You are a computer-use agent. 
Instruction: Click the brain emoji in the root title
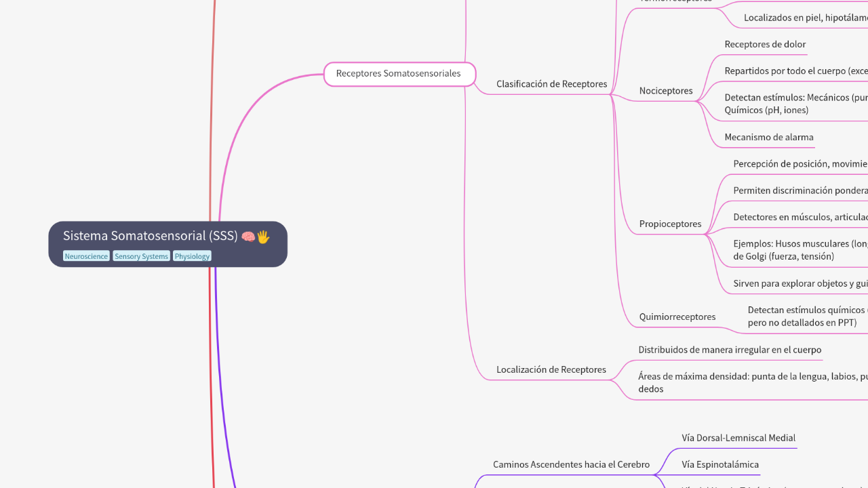point(248,237)
